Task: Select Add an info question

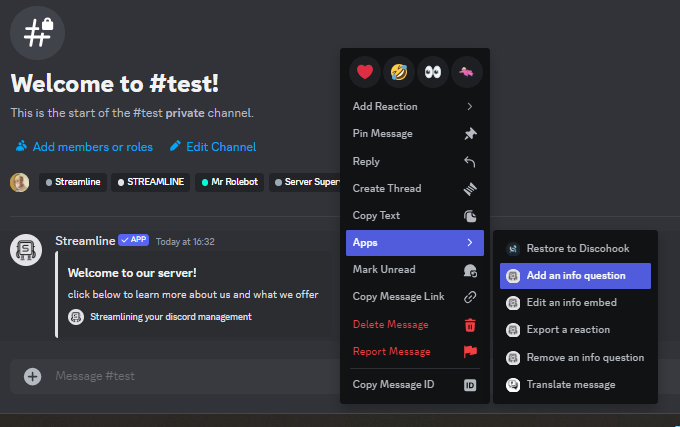Action: pos(575,275)
